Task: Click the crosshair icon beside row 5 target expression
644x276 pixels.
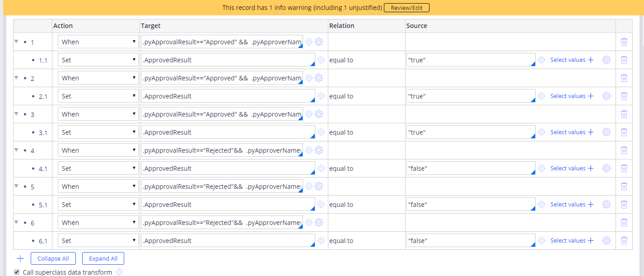Action: tap(308, 186)
